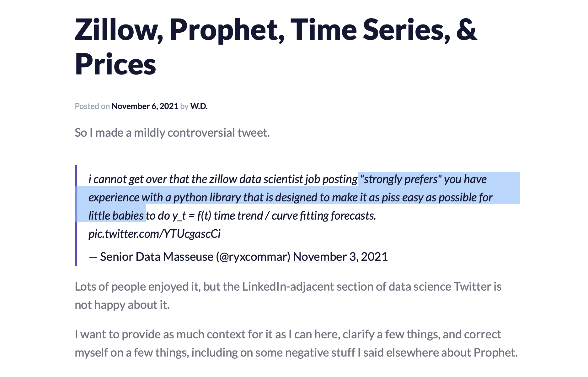
Task: Click the "Posted on" label text
Action: point(92,106)
